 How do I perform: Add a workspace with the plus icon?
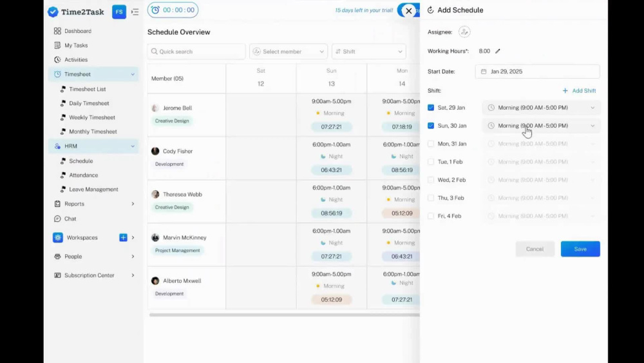point(123,238)
